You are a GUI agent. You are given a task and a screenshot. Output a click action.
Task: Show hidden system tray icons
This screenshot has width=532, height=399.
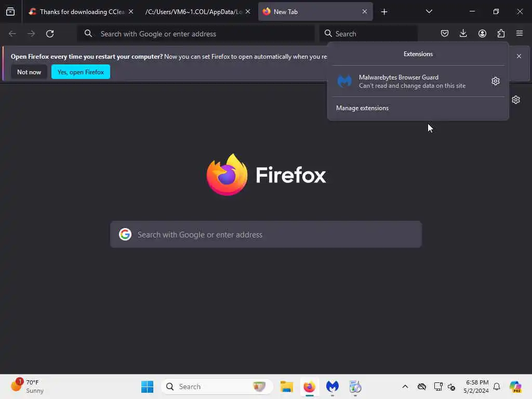pyautogui.click(x=405, y=387)
